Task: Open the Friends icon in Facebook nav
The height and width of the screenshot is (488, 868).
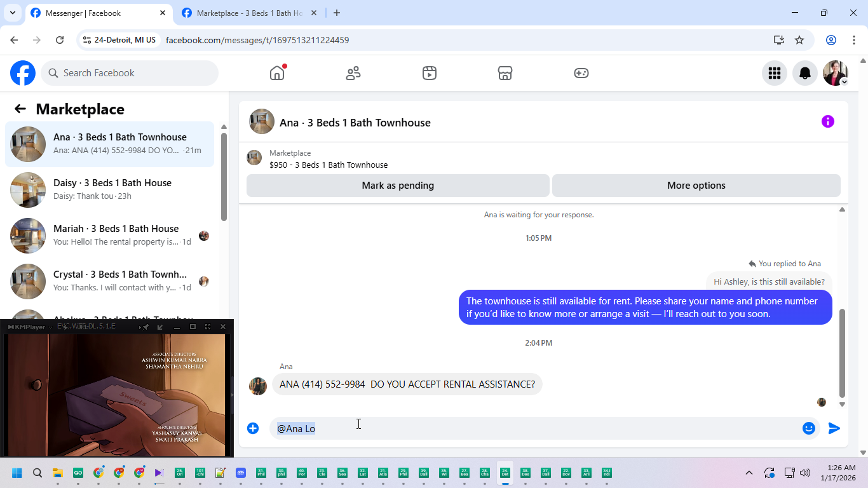Action: tap(353, 73)
